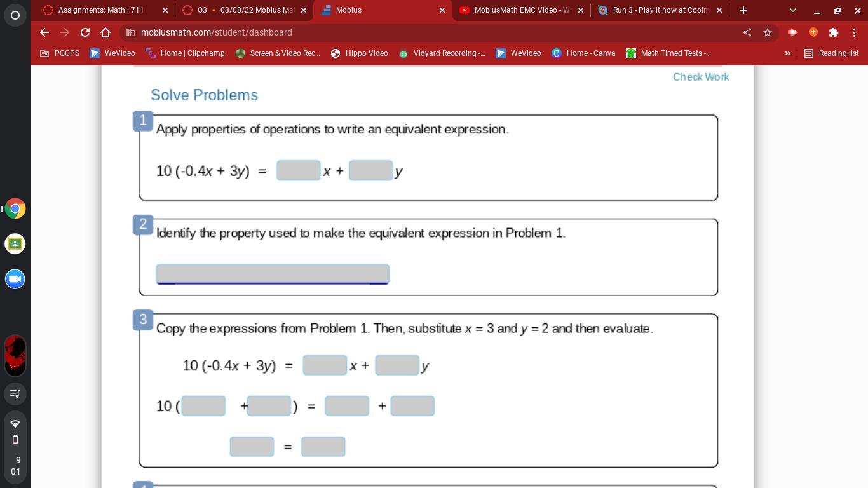
Task: Close the Assignments: Math tab
Action: [x=165, y=10]
